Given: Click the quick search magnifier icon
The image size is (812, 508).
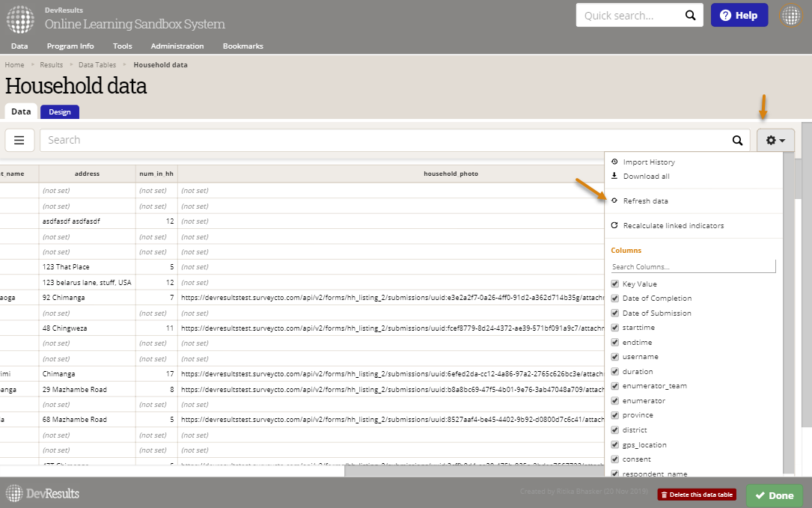Looking at the screenshot, I should coord(690,16).
